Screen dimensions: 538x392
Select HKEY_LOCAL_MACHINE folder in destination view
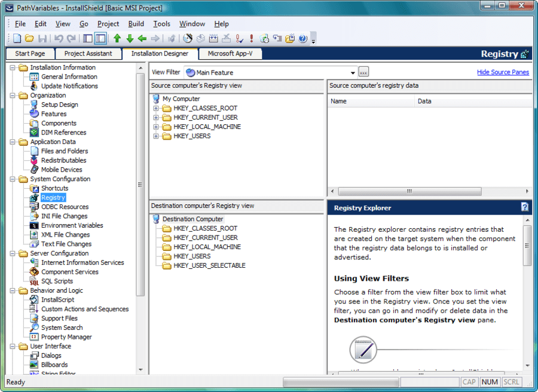click(x=167, y=247)
